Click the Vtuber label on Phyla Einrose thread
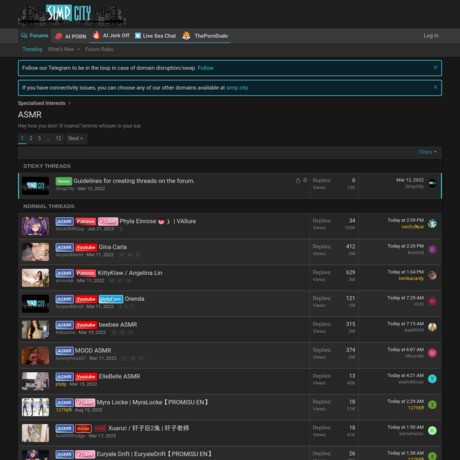 (108, 222)
